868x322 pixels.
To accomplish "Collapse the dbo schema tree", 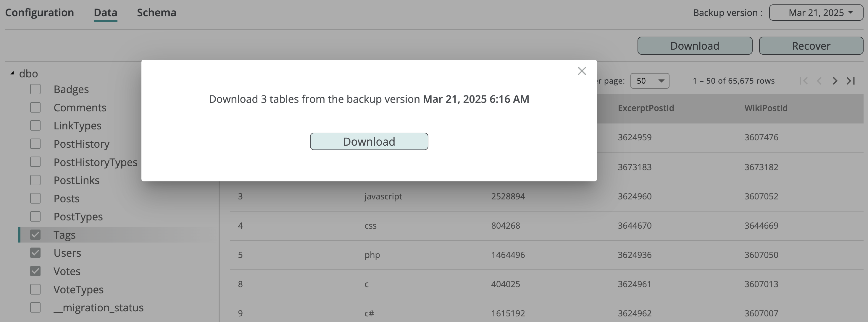I will coord(12,73).
